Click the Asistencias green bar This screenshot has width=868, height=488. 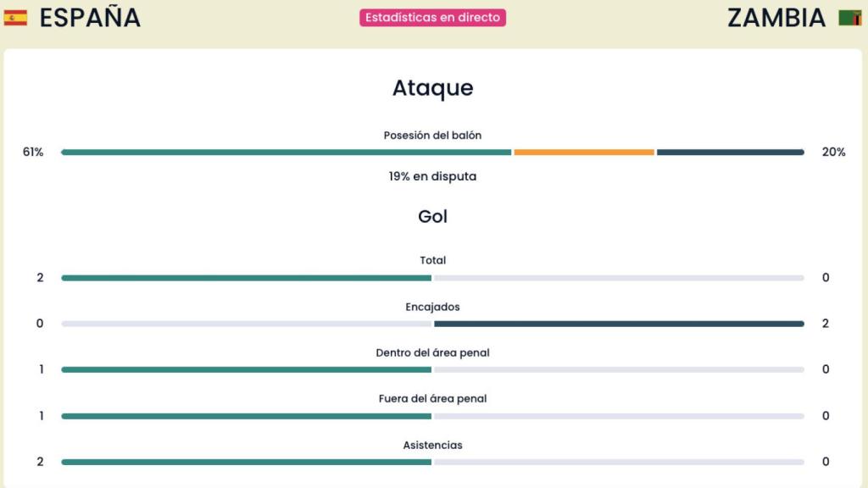coord(247,462)
